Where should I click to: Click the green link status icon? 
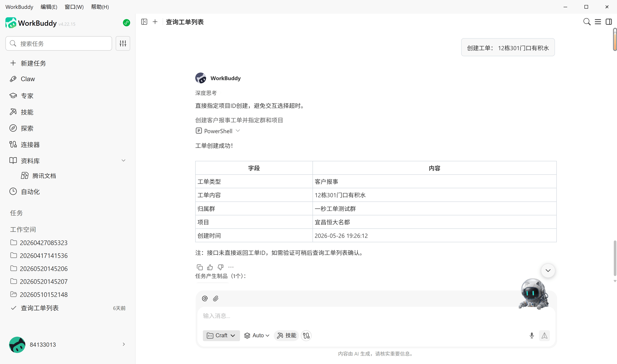pyautogui.click(x=126, y=23)
